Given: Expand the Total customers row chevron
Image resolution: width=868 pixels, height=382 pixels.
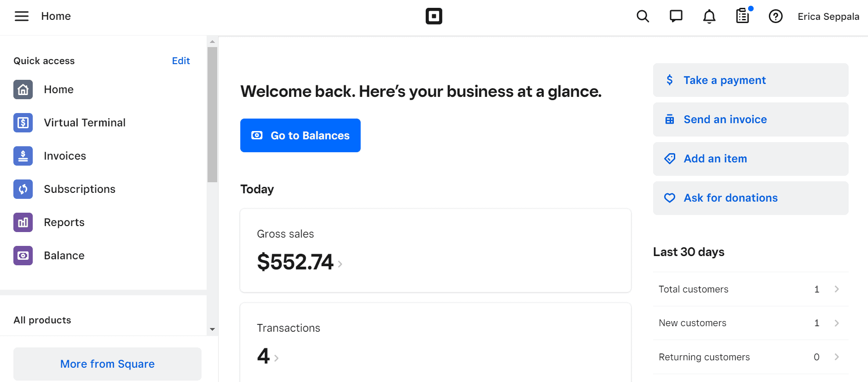Looking at the screenshot, I should pyautogui.click(x=837, y=289).
